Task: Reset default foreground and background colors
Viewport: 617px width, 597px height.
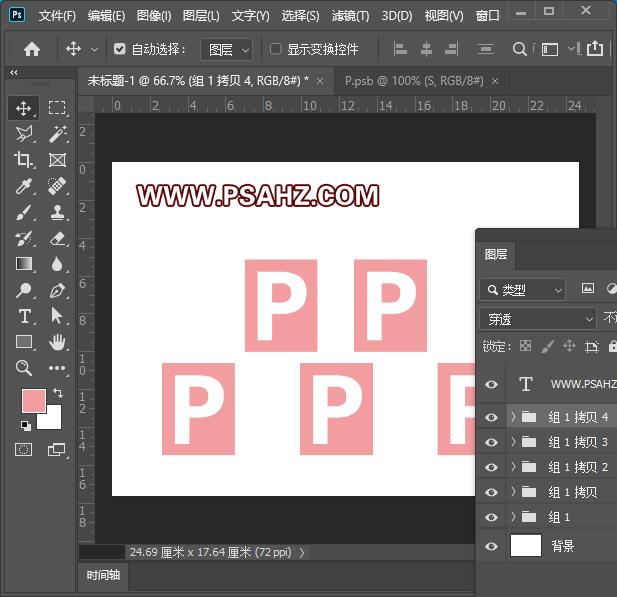Action: (26, 425)
